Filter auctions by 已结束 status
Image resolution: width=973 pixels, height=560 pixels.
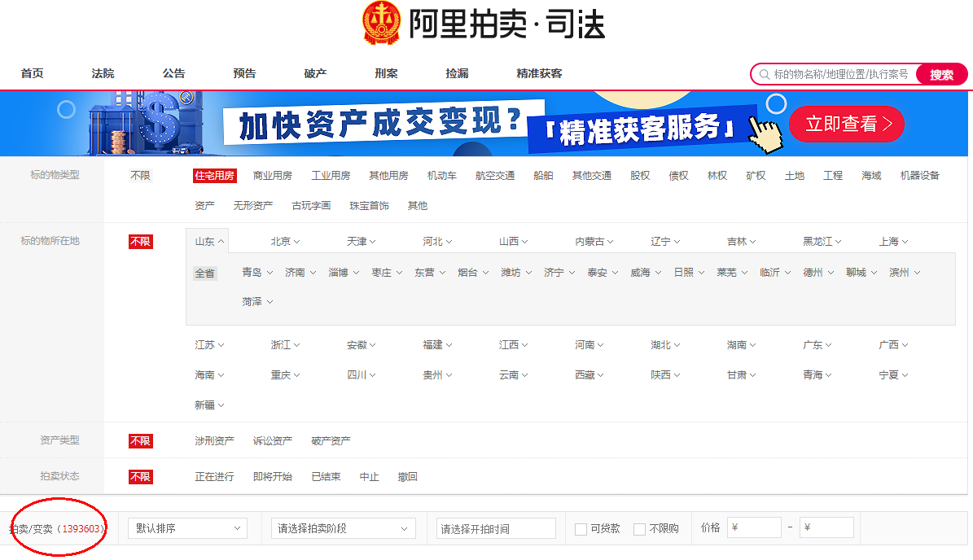326,477
